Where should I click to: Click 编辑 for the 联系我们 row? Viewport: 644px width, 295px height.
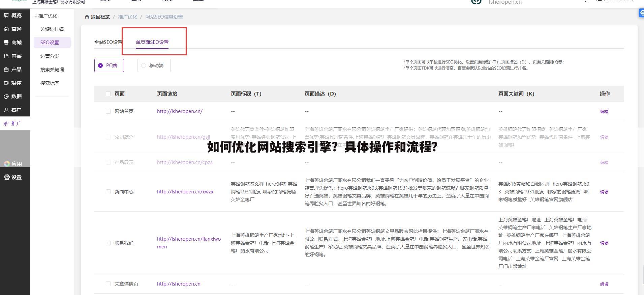(604, 243)
